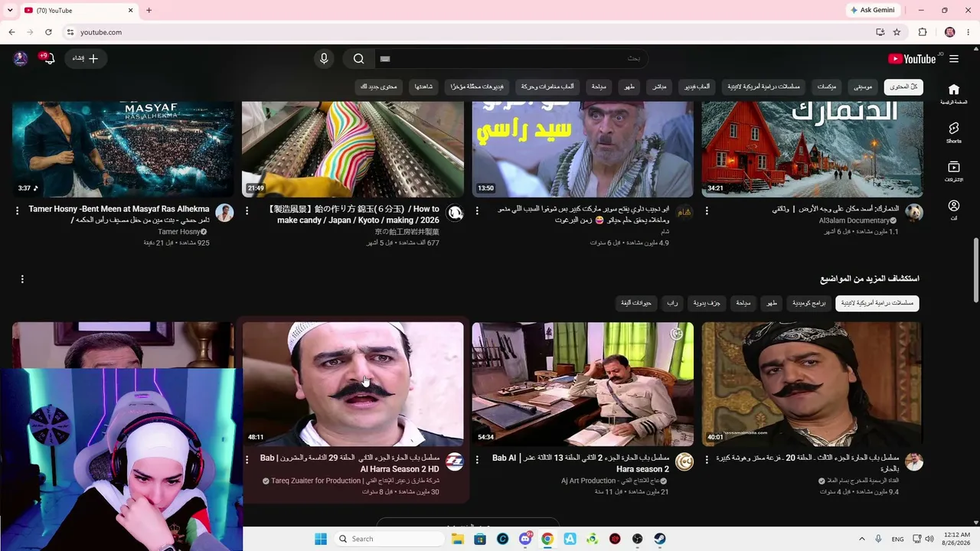Open Discord from the taskbar
This screenshot has height=551, width=980.
pyautogui.click(x=525, y=539)
